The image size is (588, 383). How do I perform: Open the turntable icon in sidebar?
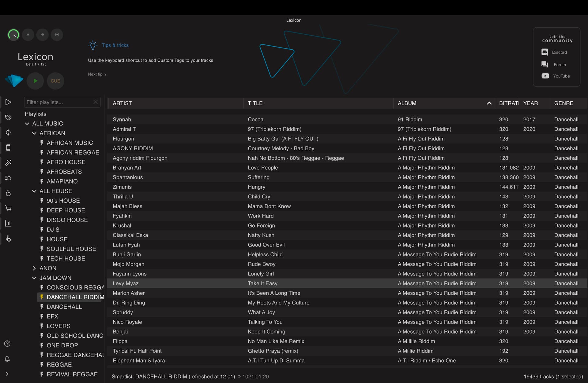tap(8, 239)
